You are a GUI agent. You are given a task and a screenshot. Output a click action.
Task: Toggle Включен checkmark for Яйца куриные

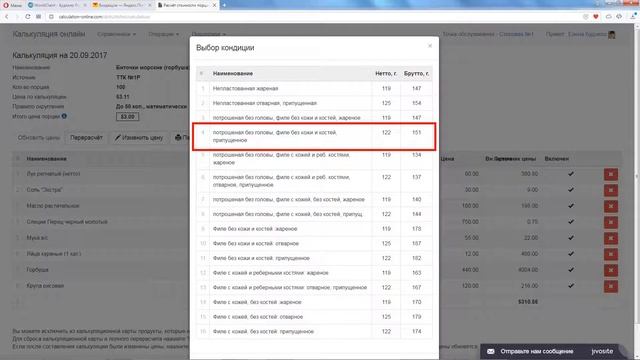coord(571,253)
